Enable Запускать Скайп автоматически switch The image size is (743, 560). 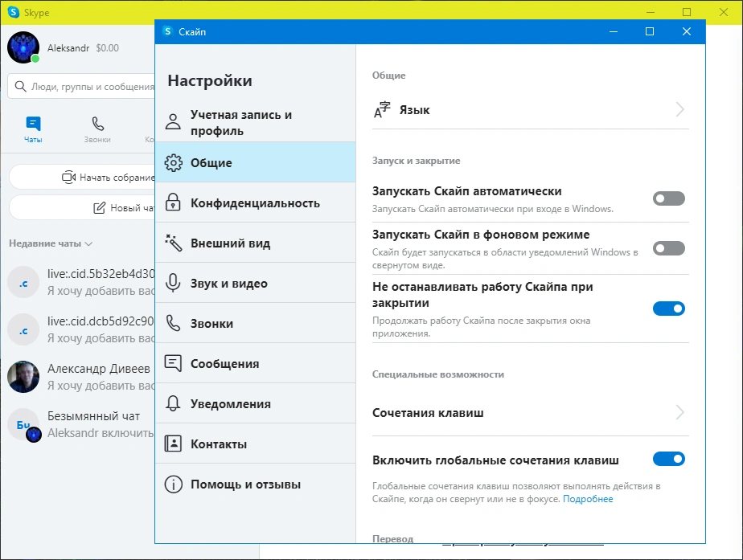[668, 198]
